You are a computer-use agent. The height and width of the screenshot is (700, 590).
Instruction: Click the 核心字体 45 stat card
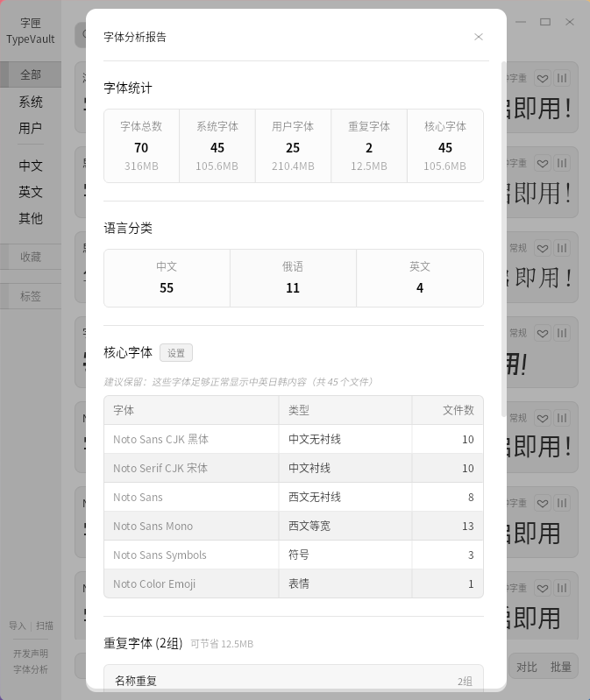coord(444,146)
